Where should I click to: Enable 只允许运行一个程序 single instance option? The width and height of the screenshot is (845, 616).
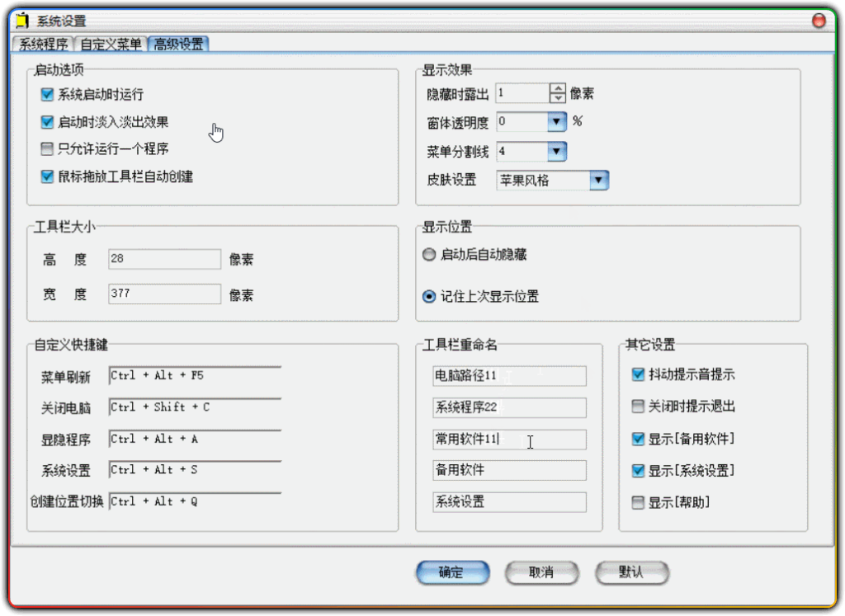[47, 149]
